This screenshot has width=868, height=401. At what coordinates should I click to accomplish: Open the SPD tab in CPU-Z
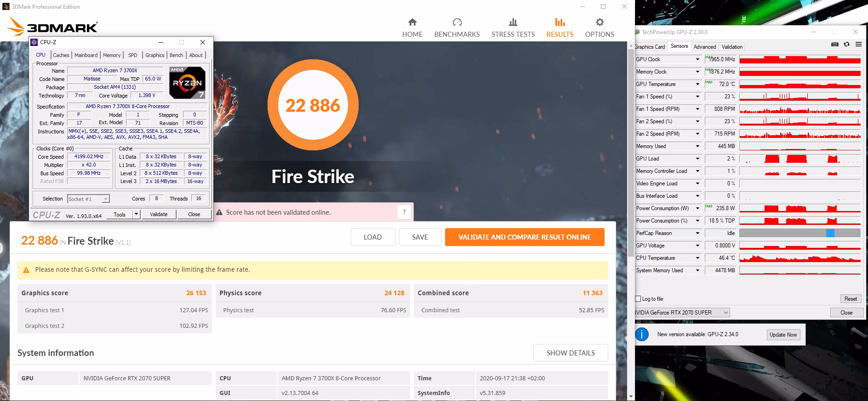click(x=133, y=55)
